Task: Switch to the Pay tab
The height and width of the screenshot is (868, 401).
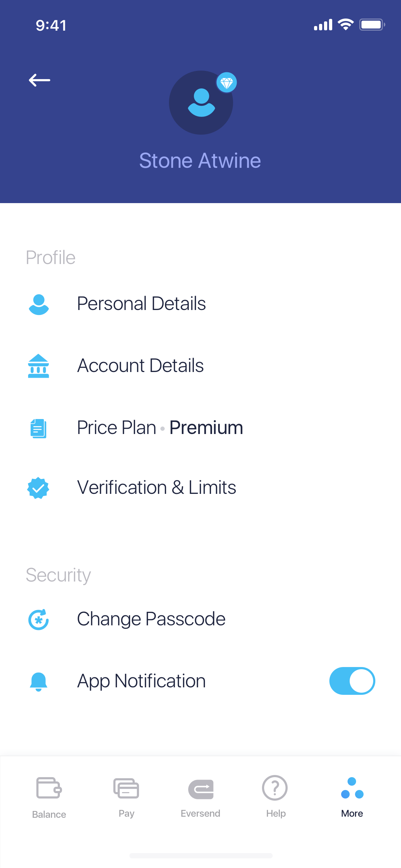Action: 126,797
